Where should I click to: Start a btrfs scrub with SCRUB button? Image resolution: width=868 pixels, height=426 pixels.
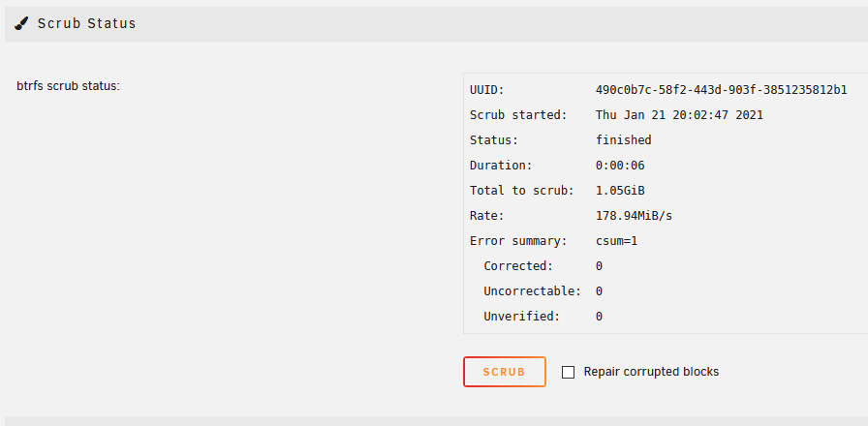[x=505, y=372]
